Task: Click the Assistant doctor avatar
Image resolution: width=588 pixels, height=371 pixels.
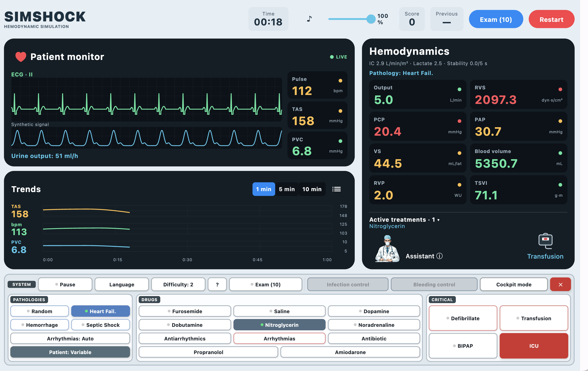Action: [x=387, y=249]
